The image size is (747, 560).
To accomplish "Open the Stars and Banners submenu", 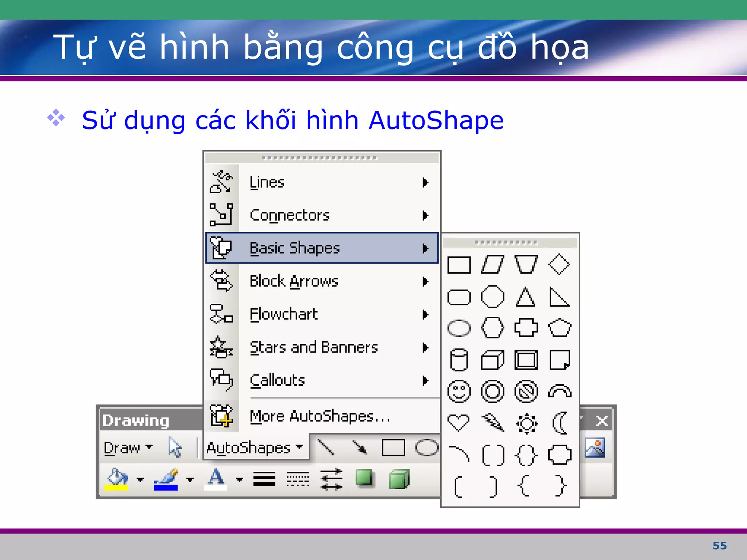I will (x=322, y=347).
